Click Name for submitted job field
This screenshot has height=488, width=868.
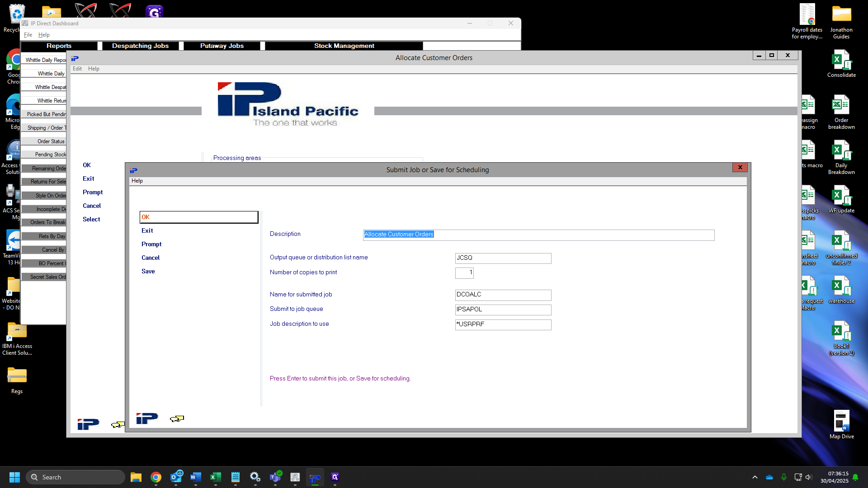pyautogui.click(x=503, y=295)
